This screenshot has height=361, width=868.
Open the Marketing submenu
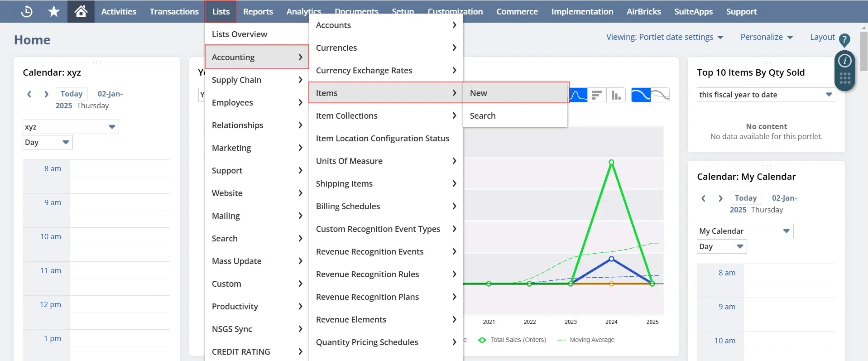[x=257, y=148]
